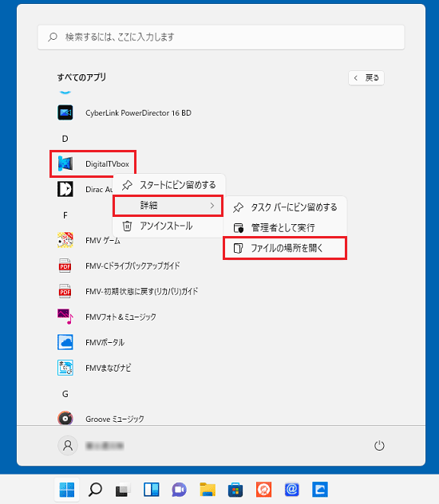The image size is (439, 504).
Task: Open taskbar Search magnifier icon
Action: click(x=95, y=490)
